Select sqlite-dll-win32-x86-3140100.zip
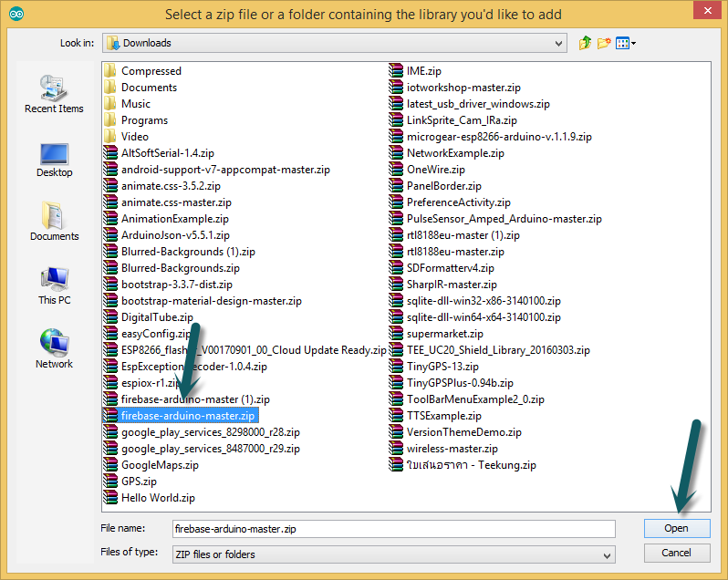 point(475,301)
